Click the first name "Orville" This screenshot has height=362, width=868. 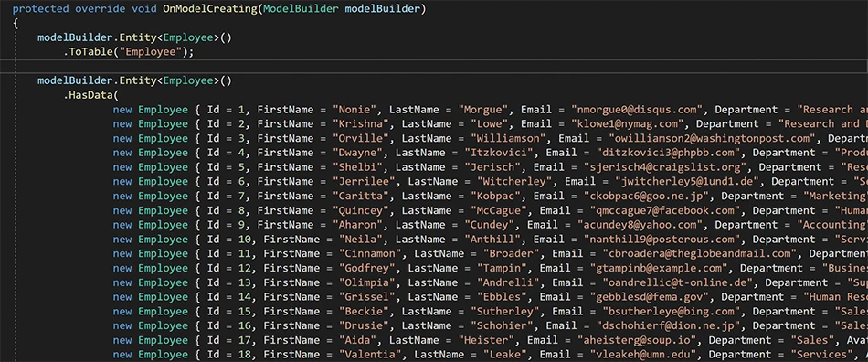click(x=360, y=138)
